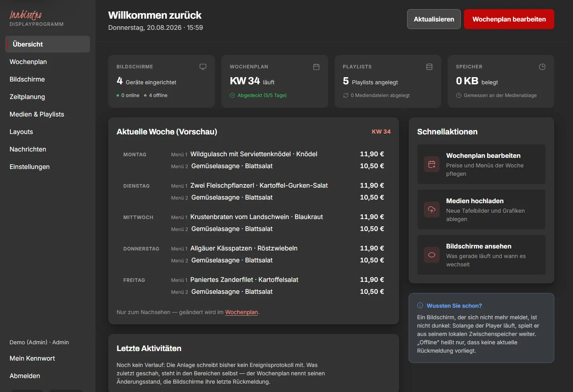
Task: Click the eye icon beside Bildschirme ansehen
Action: (x=432, y=255)
